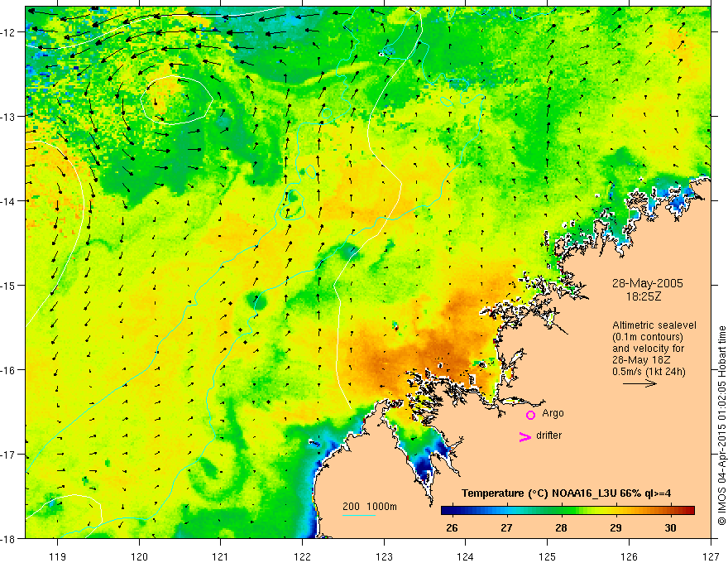This screenshot has height=563, width=728.
Task: Click the drifter legend label
Action: (x=548, y=435)
